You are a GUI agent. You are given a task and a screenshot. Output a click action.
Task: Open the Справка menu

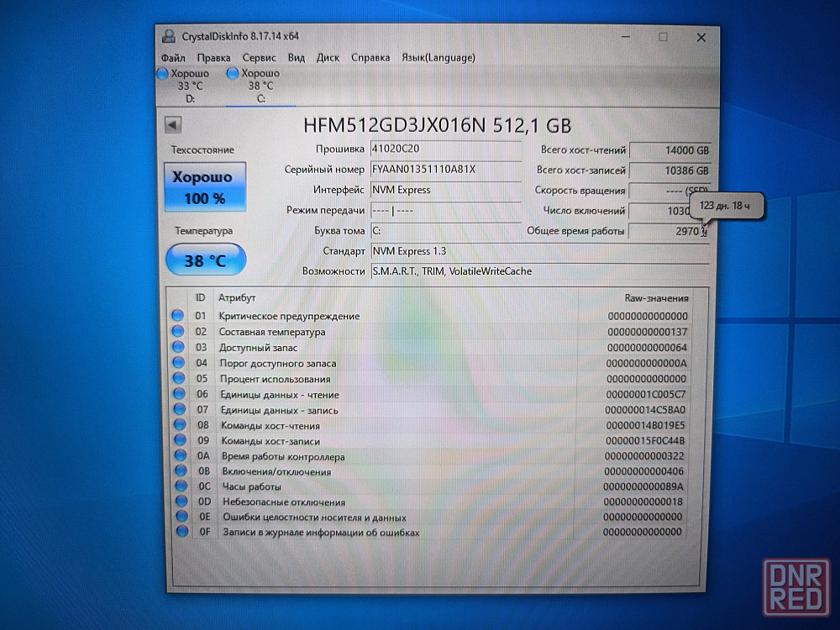coord(370,58)
